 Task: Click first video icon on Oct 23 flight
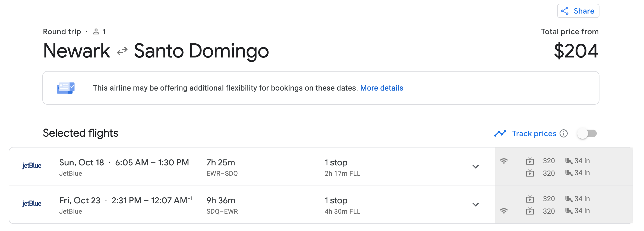click(x=530, y=199)
